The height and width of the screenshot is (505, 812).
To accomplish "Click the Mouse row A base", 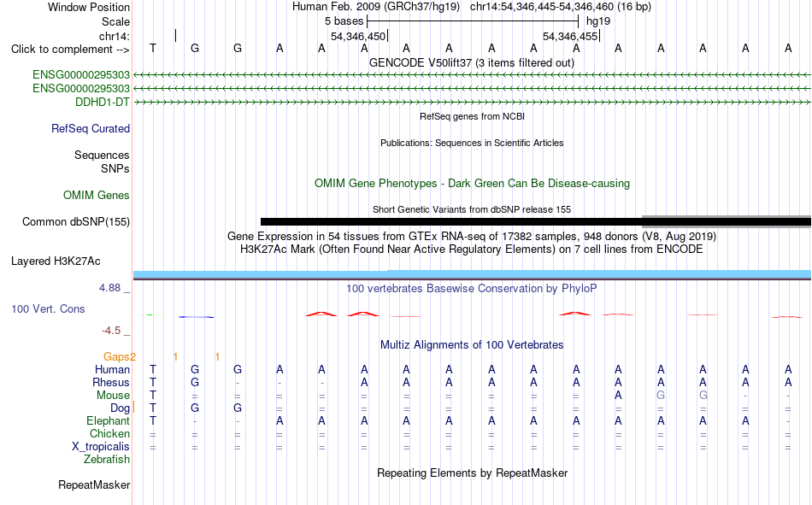I will [x=618, y=395].
